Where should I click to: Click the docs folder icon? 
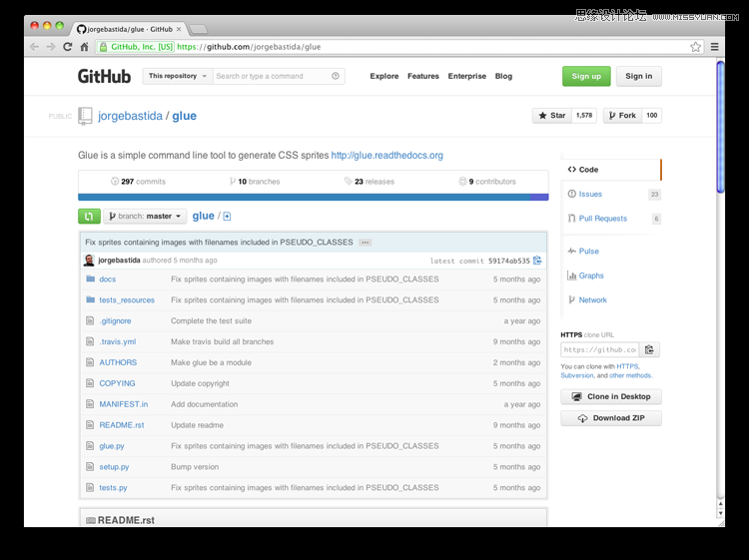90,279
